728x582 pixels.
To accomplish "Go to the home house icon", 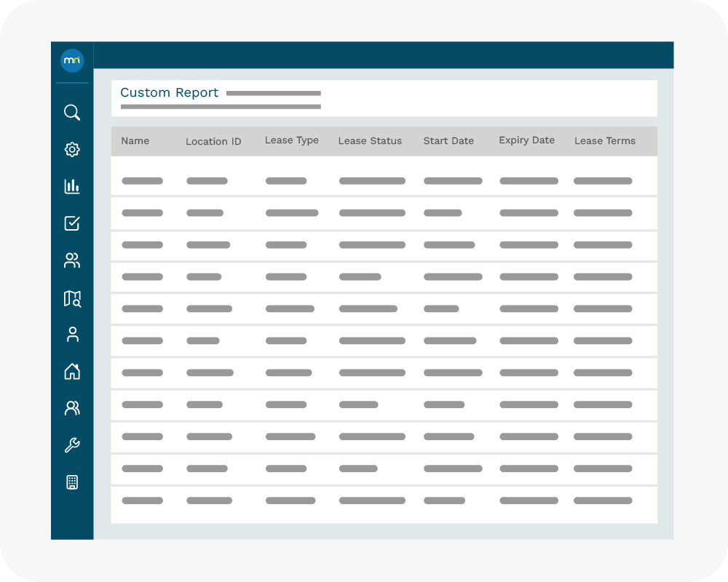I will click(72, 372).
